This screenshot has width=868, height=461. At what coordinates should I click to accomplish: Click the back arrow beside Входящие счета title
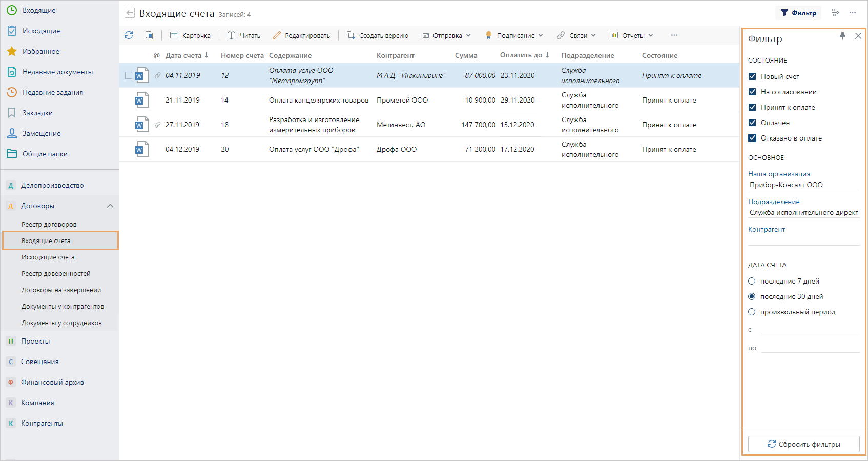click(130, 13)
